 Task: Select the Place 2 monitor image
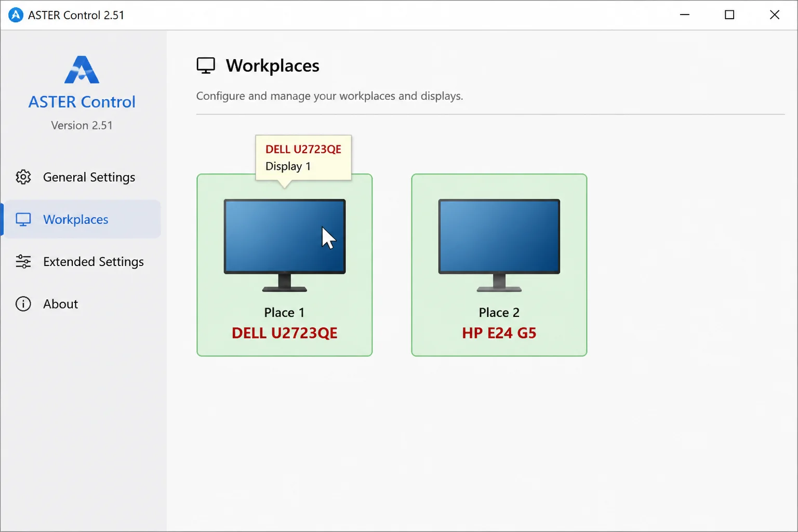[x=499, y=245]
